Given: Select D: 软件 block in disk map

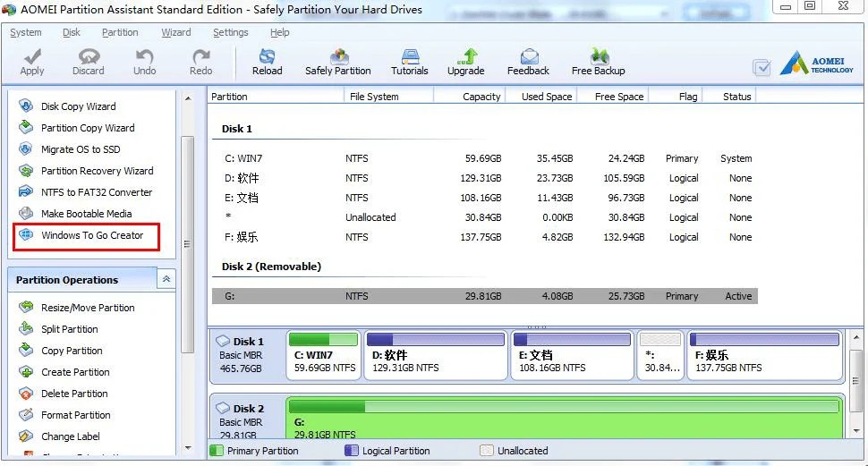Looking at the screenshot, I should [x=436, y=355].
